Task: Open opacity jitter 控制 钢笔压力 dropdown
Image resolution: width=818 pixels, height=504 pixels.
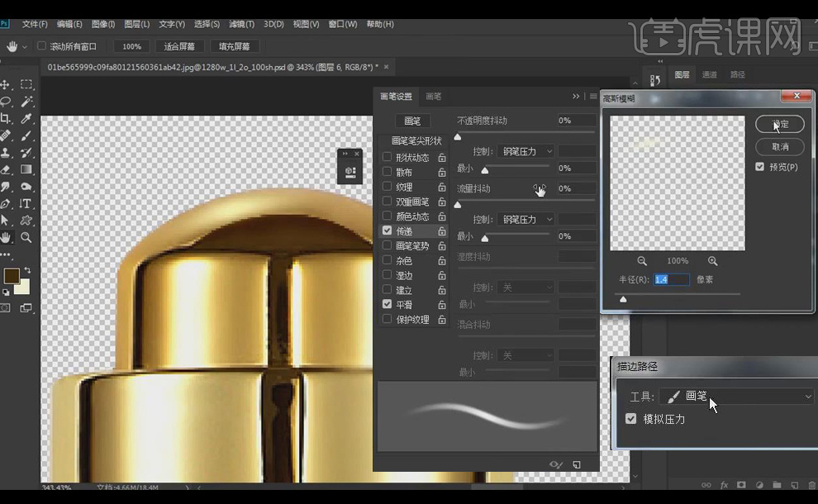Action: click(526, 151)
